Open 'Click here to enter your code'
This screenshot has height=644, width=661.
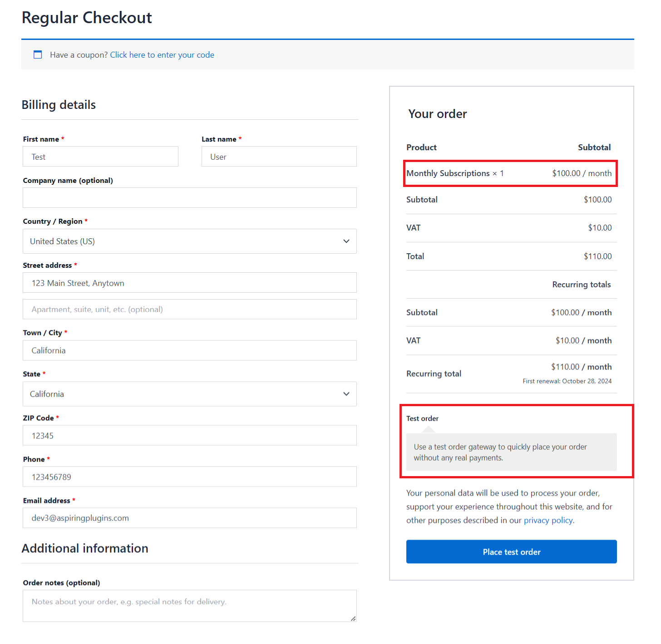(x=162, y=54)
